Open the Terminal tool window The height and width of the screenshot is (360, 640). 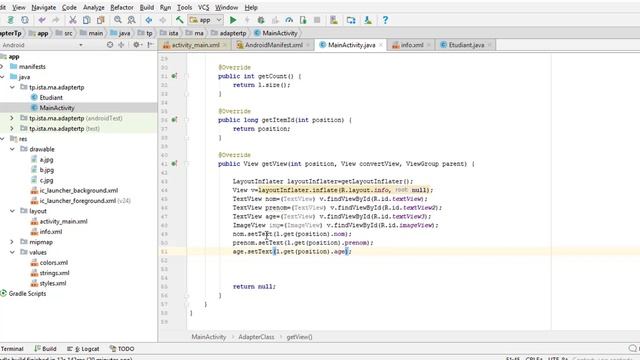(12, 349)
